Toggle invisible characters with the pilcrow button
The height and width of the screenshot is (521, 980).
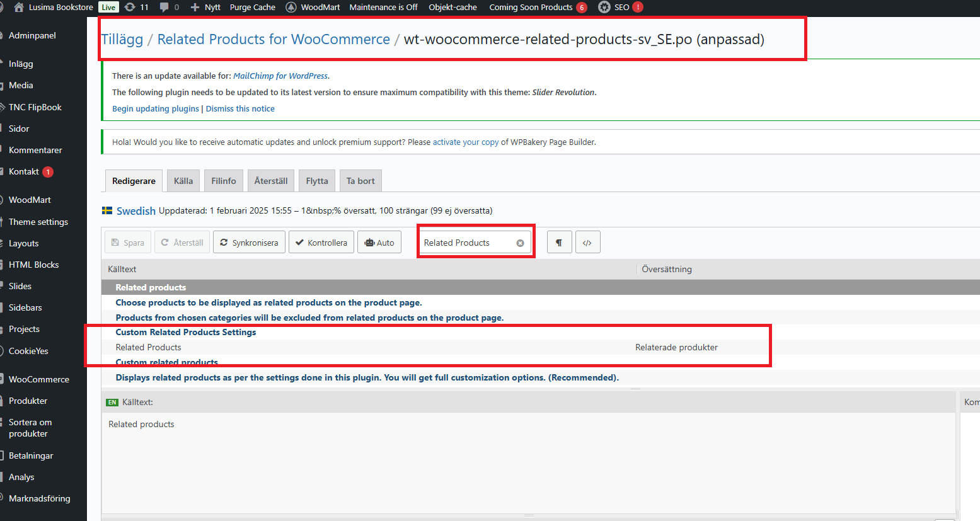point(559,243)
